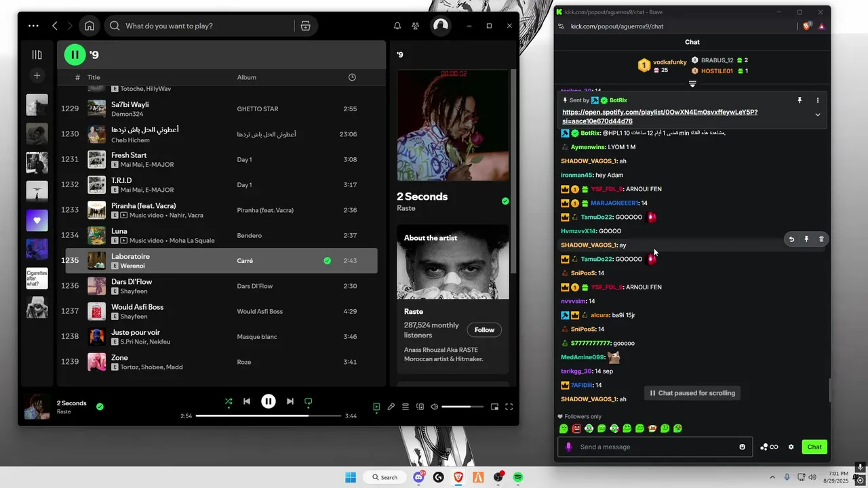Expand leaderboard handle under vodkafunky
Screen dimensions: 868x488
692,84
